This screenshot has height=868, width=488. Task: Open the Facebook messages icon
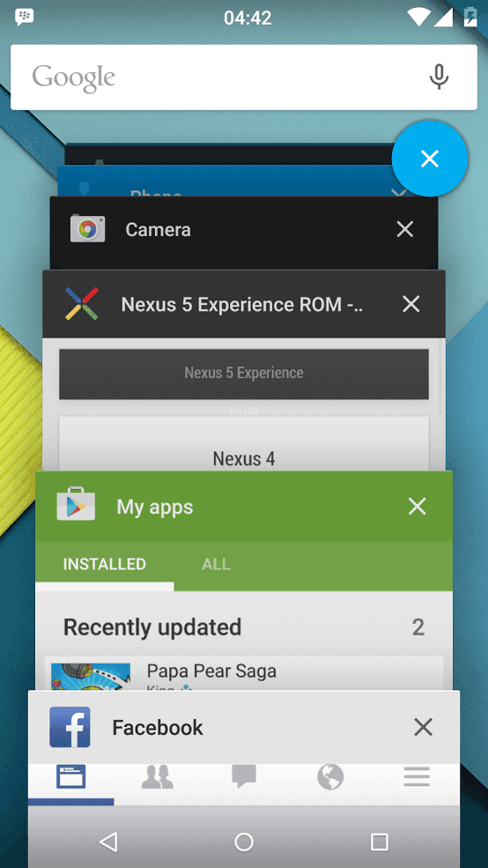[x=243, y=776]
